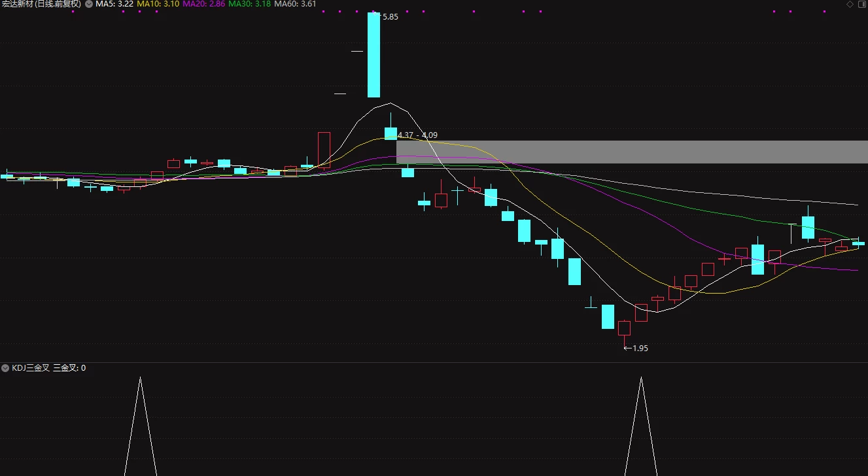Click the white MA5: 3.22 label
This screenshot has height=476, width=868.
click(114, 4)
